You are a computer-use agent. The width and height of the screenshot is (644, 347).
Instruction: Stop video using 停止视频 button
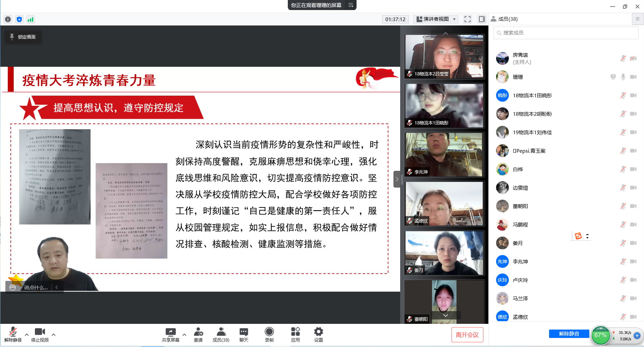point(40,334)
